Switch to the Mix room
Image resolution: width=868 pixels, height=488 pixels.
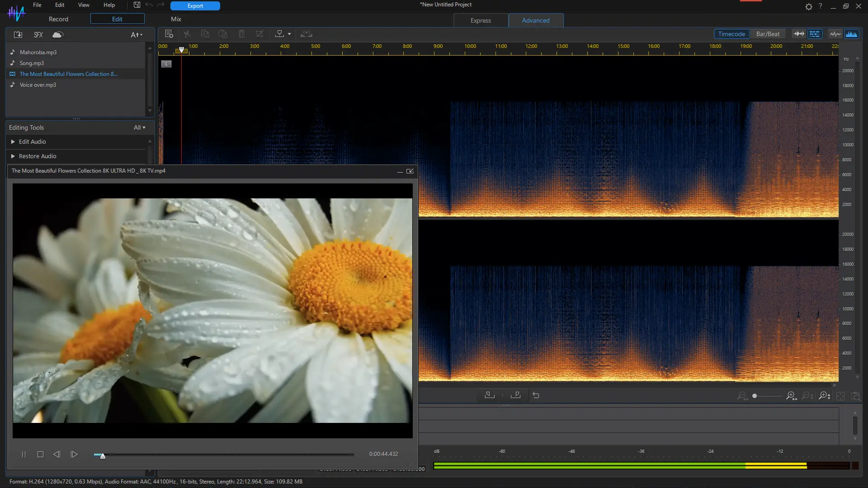176,19
